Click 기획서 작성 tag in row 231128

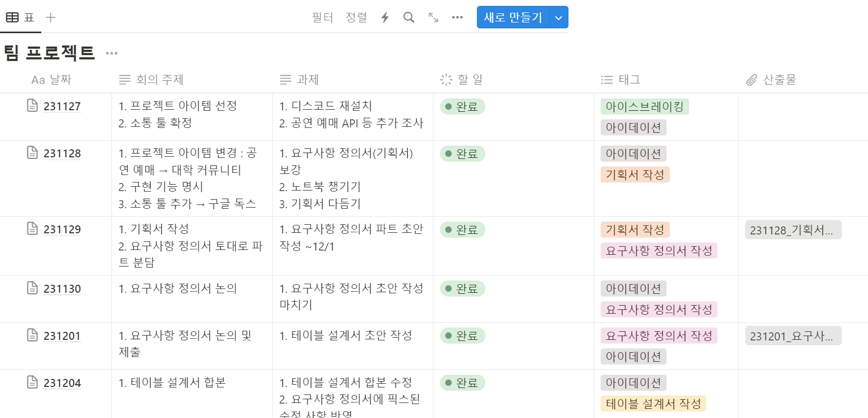point(635,174)
